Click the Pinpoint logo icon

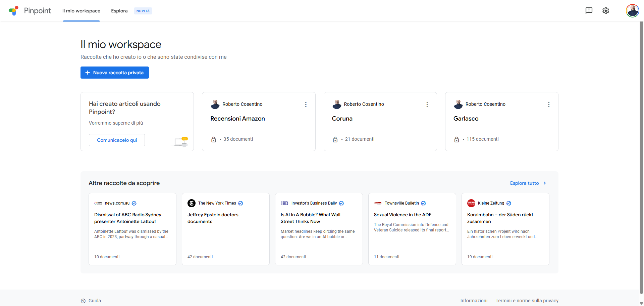(x=13, y=11)
